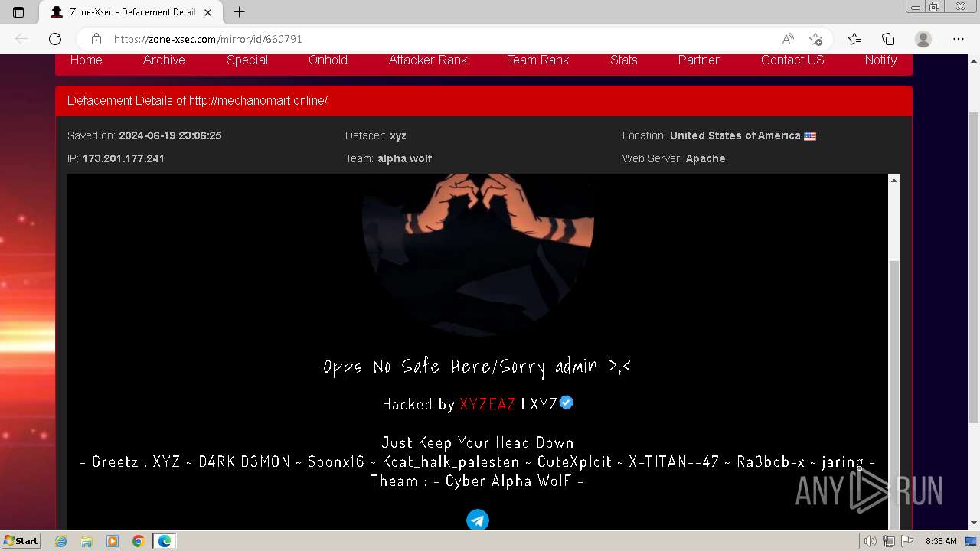The width and height of the screenshot is (980, 551).
Task: Open the Special menu item
Action: 247,60
